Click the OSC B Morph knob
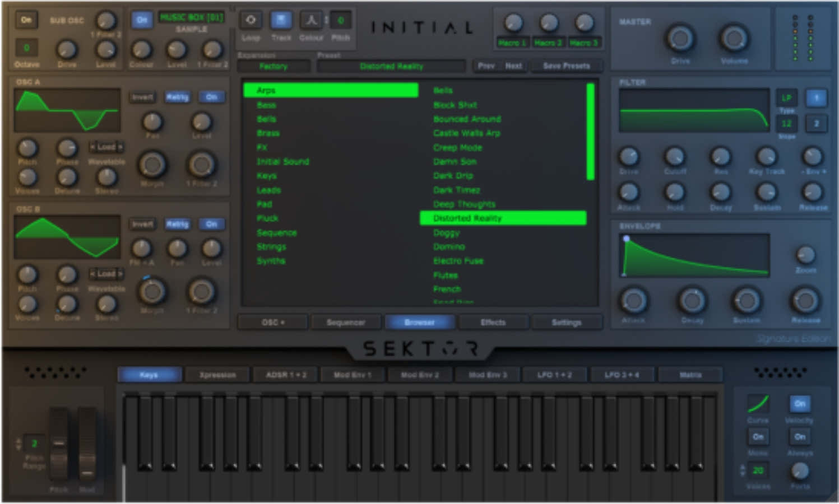 (x=152, y=291)
